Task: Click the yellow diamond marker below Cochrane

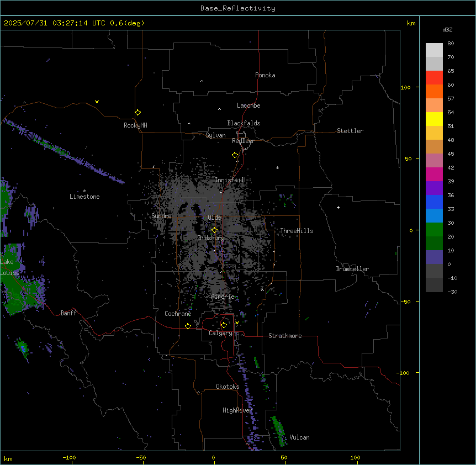Action: (x=188, y=326)
